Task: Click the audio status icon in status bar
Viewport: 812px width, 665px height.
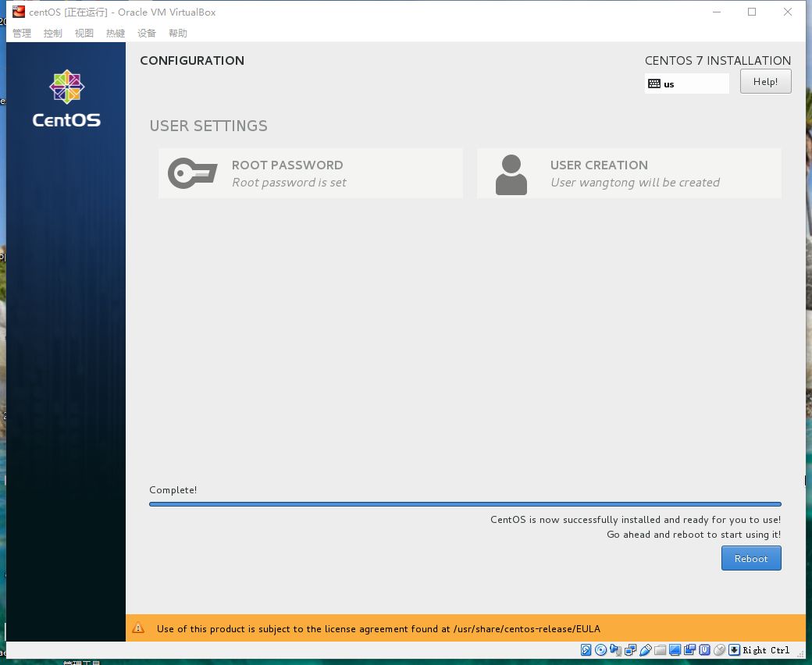Action: tap(615, 649)
